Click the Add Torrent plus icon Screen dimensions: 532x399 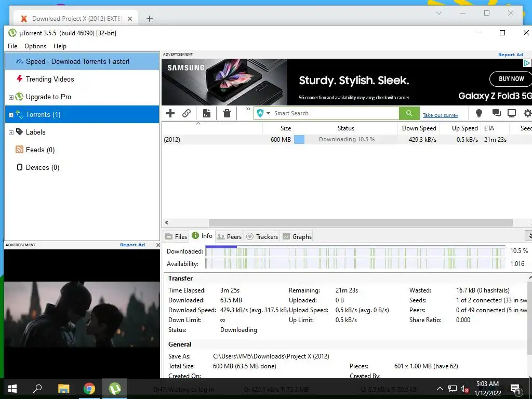(x=170, y=113)
